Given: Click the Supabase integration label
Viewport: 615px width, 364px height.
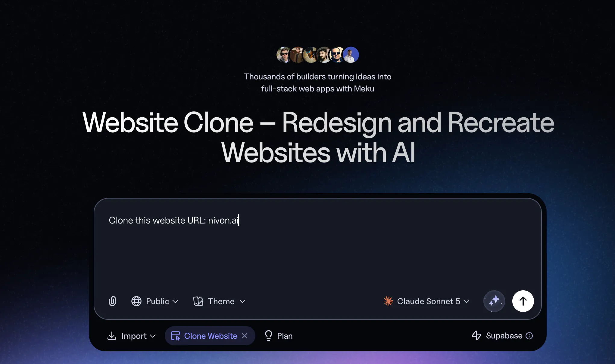Looking at the screenshot, I should click(x=504, y=336).
